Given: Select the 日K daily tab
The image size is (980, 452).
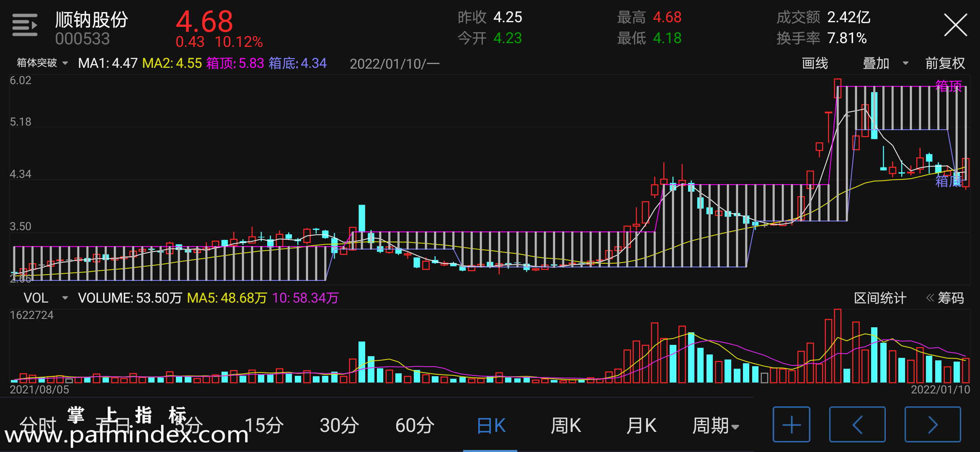Looking at the screenshot, I should tap(491, 426).
